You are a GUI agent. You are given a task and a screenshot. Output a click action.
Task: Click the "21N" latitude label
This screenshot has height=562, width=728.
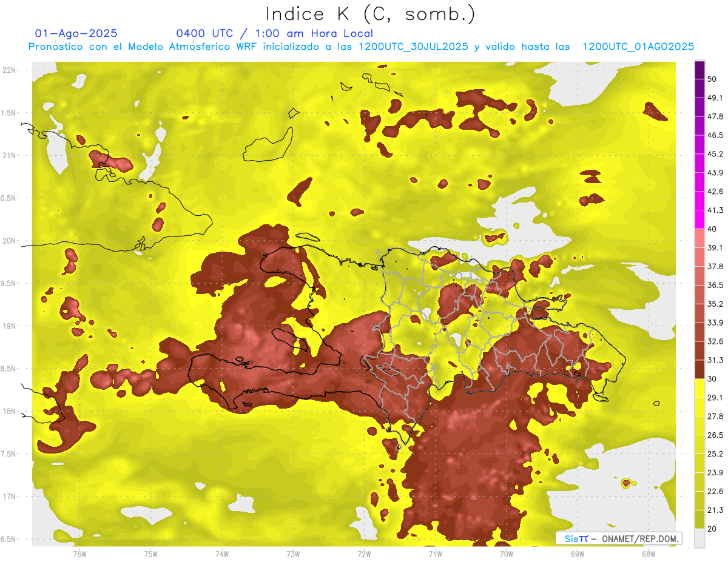[x=10, y=155]
